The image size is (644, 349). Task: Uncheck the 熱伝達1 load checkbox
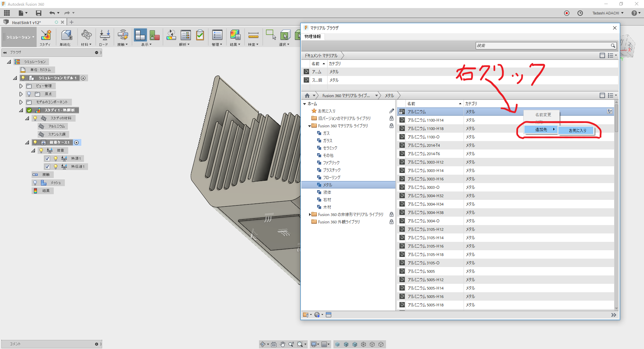tap(47, 167)
